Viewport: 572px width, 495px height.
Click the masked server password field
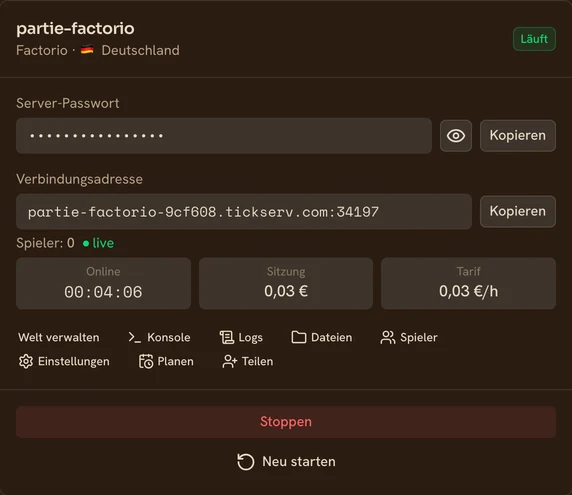[224, 136]
